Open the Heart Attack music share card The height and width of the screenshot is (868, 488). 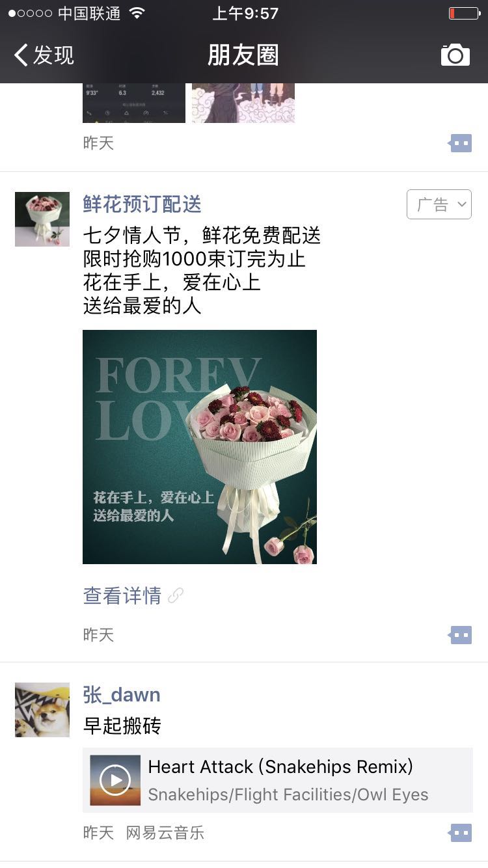click(x=278, y=780)
